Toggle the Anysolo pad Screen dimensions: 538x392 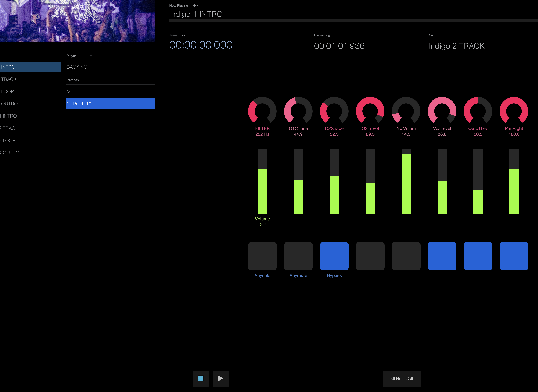pyautogui.click(x=262, y=256)
